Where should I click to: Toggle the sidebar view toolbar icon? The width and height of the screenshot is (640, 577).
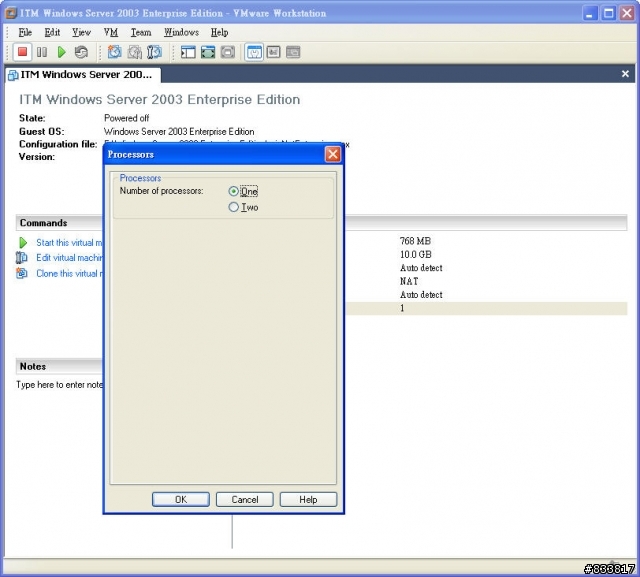pos(188,52)
